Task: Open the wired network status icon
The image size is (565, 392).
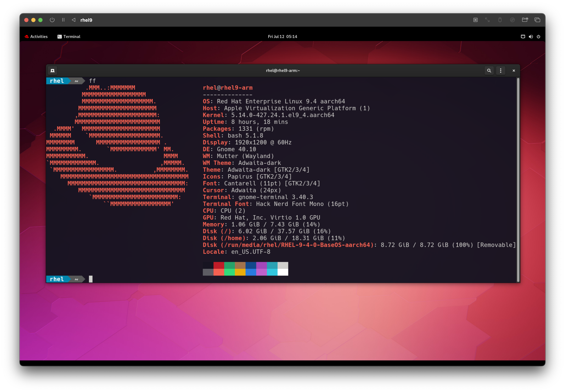Action: point(523,37)
